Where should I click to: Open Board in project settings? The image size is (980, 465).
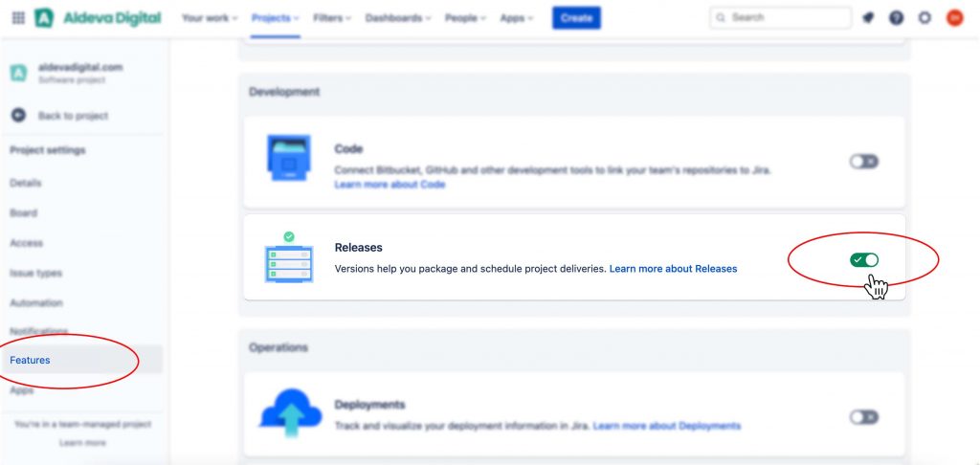pos(24,213)
